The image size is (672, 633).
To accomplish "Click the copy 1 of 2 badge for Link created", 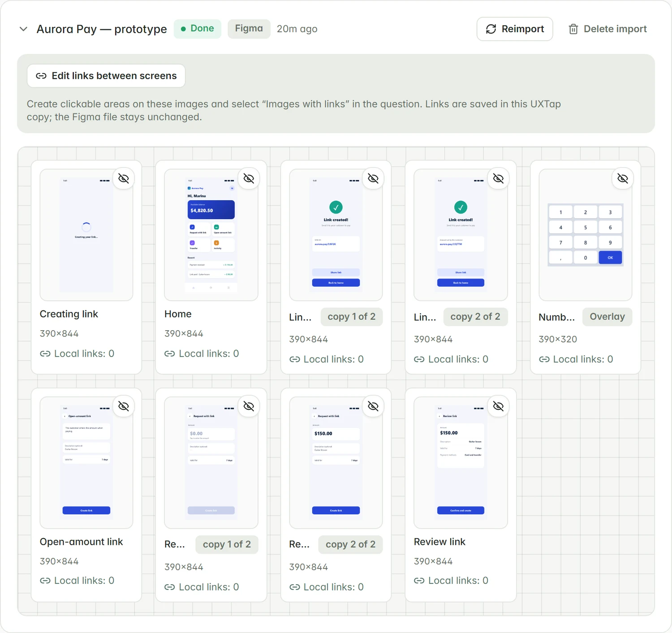I will [x=351, y=317].
